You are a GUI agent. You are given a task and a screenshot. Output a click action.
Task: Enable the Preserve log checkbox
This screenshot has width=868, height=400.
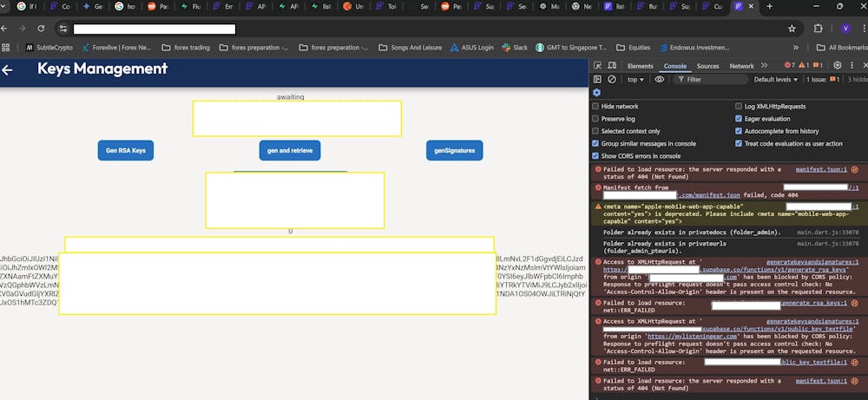click(595, 119)
